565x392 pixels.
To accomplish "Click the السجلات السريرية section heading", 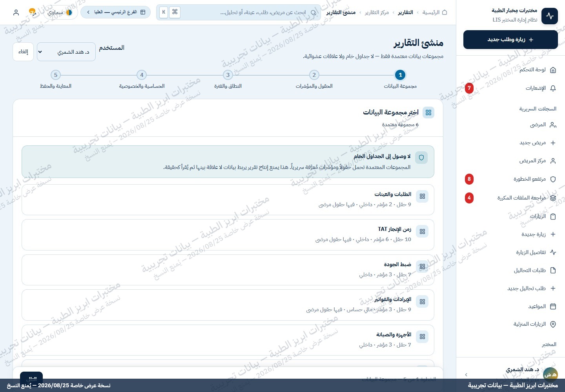I will (538, 109).
